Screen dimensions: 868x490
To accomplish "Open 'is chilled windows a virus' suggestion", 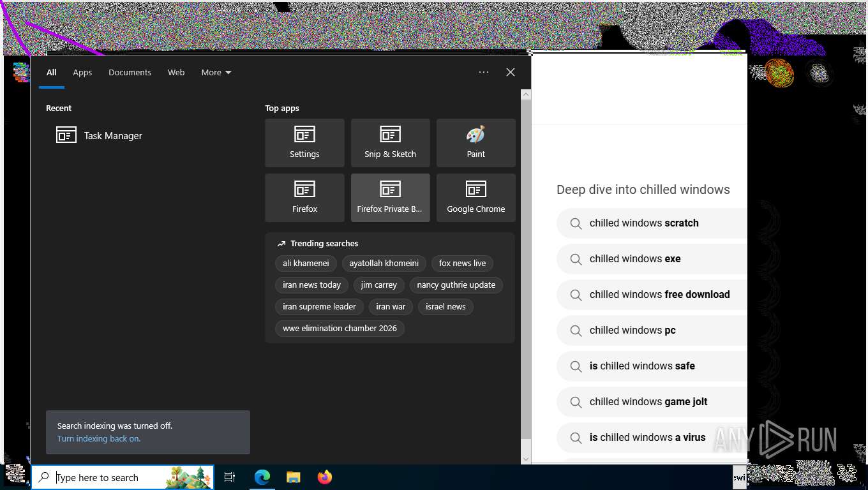I will [x=652, y=438].
